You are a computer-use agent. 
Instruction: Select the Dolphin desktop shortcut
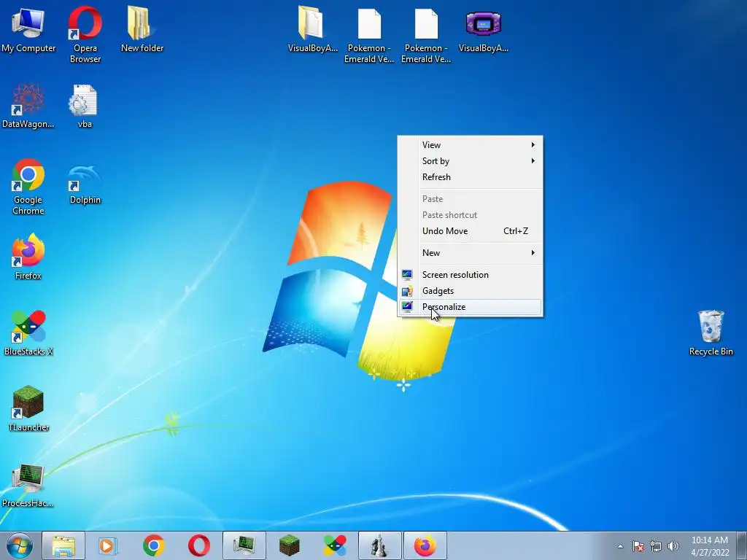[85, 184]
